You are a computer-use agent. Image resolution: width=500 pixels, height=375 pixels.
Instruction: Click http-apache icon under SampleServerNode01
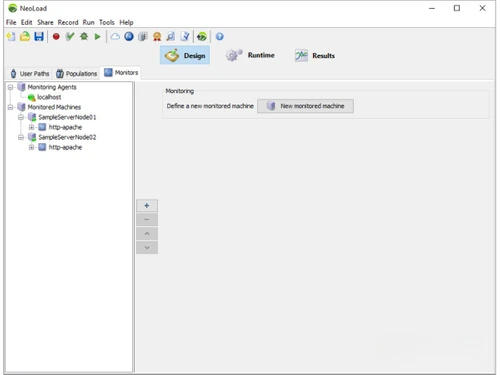click(x=42, y=127)
